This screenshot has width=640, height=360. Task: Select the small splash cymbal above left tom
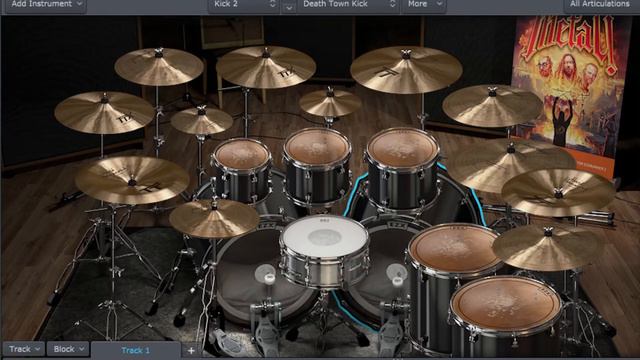(201, 121)
